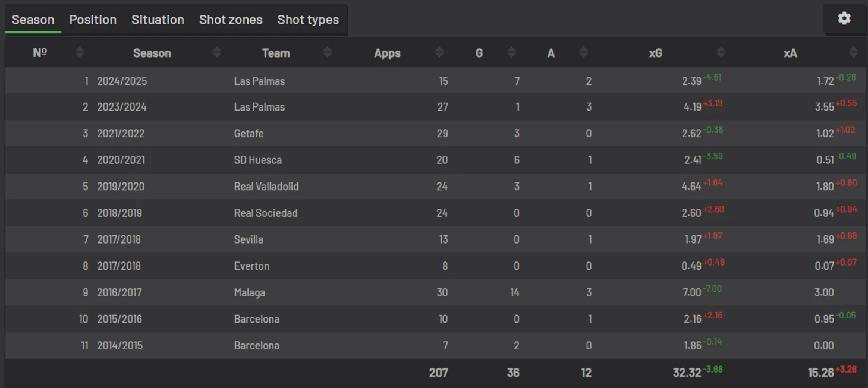
Task: Sort by G goals column arrows
Action: tap(511, 53)
